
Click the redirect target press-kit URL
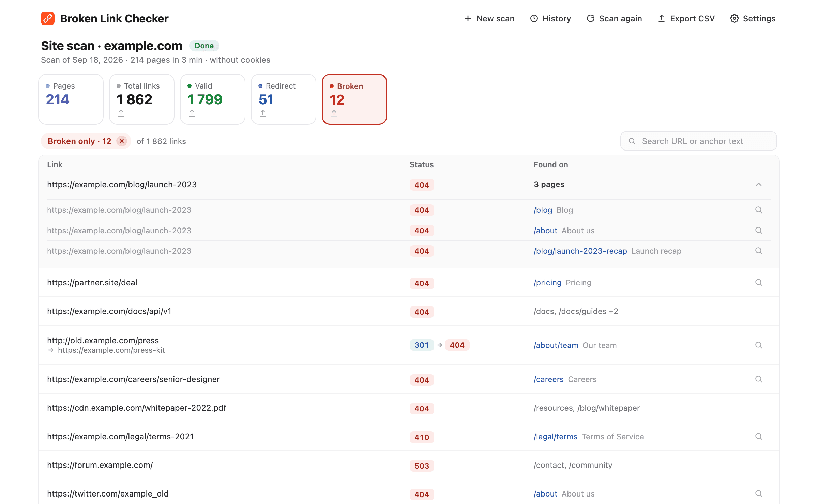(x=111, y=350)
